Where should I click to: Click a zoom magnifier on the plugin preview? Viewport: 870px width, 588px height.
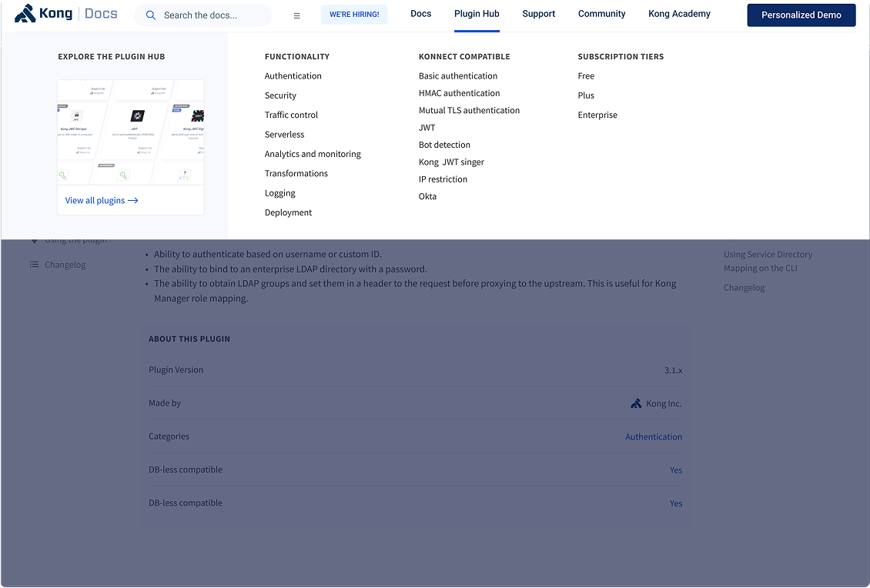pos(62,175)
